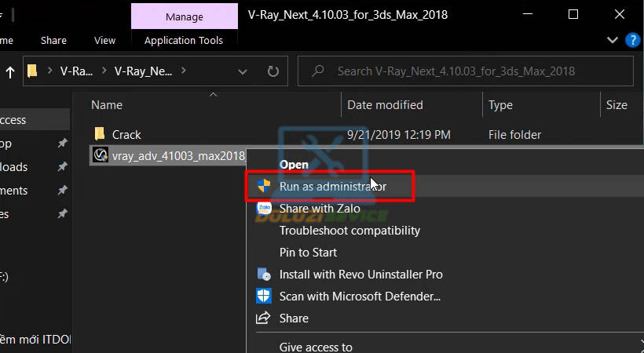
Task: Sort files by the Name column
Action: pyautogui.click(x=107, y=105)
